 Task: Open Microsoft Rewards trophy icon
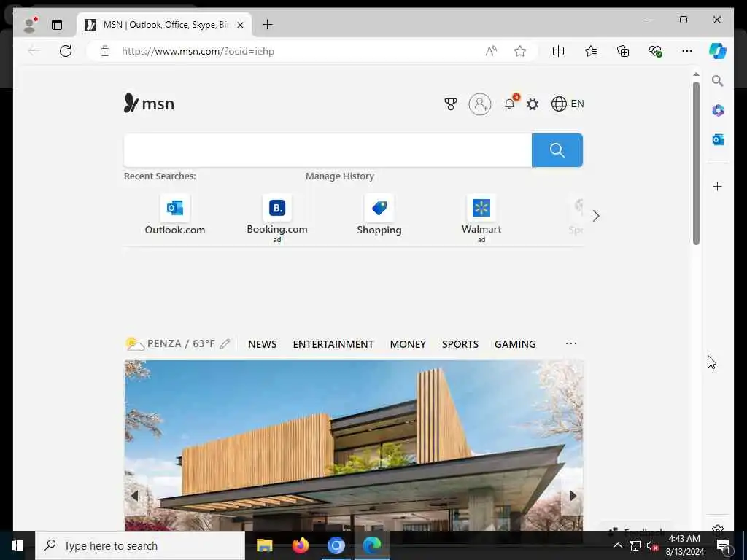tap(451, 104)
